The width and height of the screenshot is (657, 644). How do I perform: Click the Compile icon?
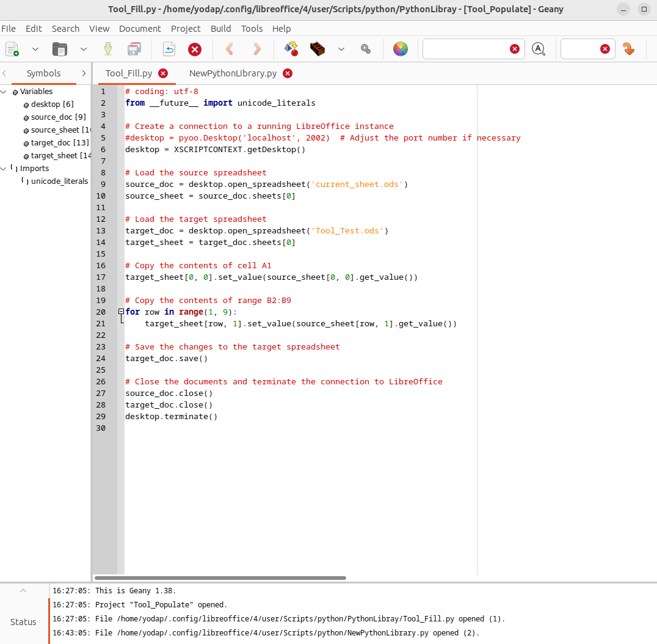(x=291, y=49)
